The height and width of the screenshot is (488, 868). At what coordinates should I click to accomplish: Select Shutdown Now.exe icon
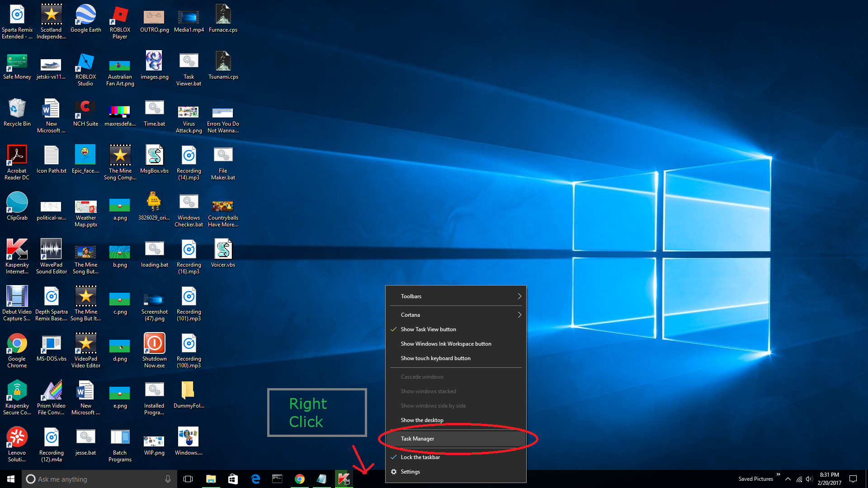pyautogui.click(x=154, y=351)
